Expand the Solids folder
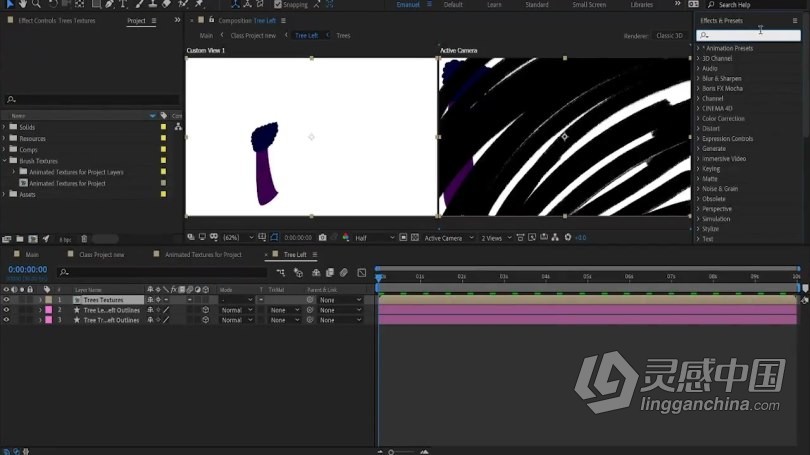This screenshot has width=810, height=455. (x=4, y=127)
